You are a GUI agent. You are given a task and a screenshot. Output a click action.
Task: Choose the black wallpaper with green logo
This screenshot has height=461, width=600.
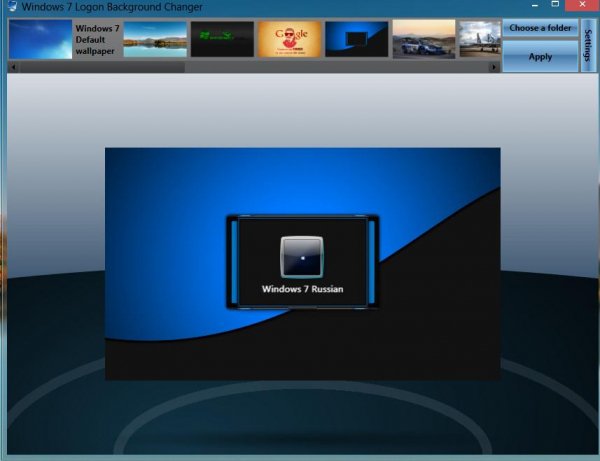(x=222, y=39)
